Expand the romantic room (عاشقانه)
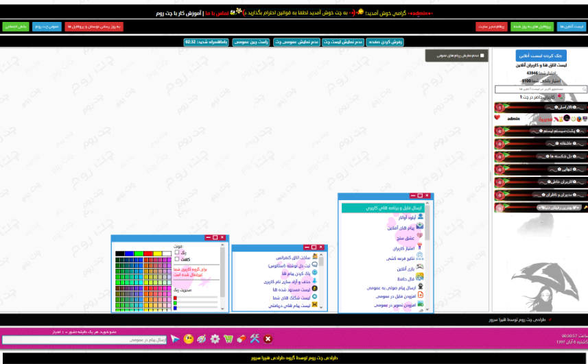This screenshot has height=364, width=588. tap(541, 143)
